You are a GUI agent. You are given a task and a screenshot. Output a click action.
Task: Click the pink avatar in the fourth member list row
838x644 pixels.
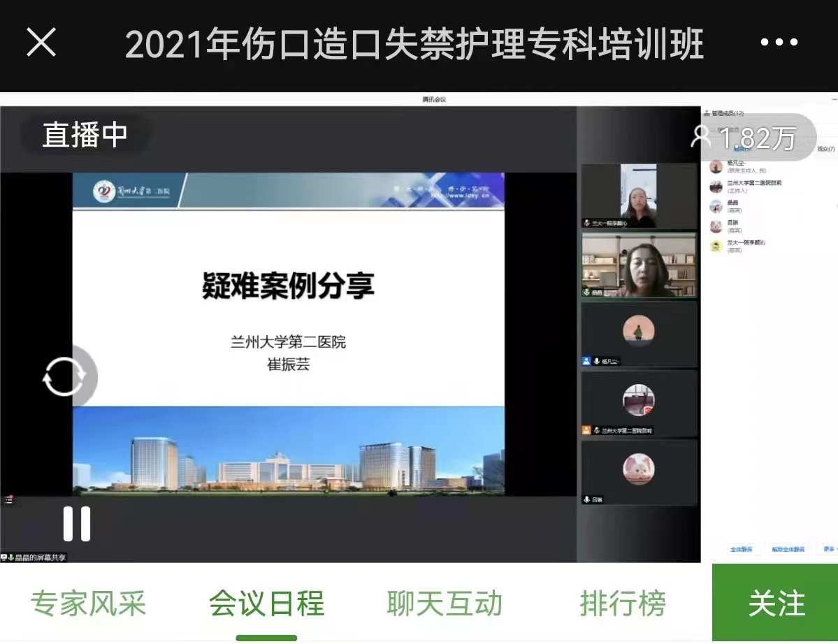(x=716, y=226)
